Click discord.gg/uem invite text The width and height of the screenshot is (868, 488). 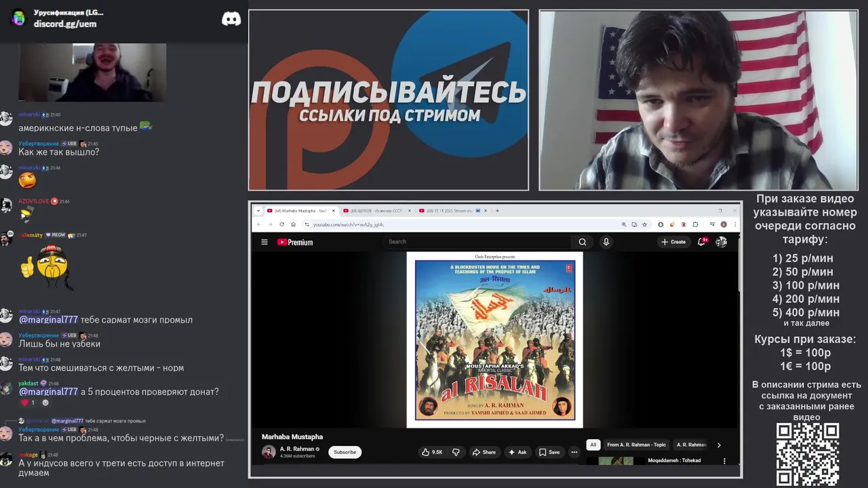[x=65, y=24]
